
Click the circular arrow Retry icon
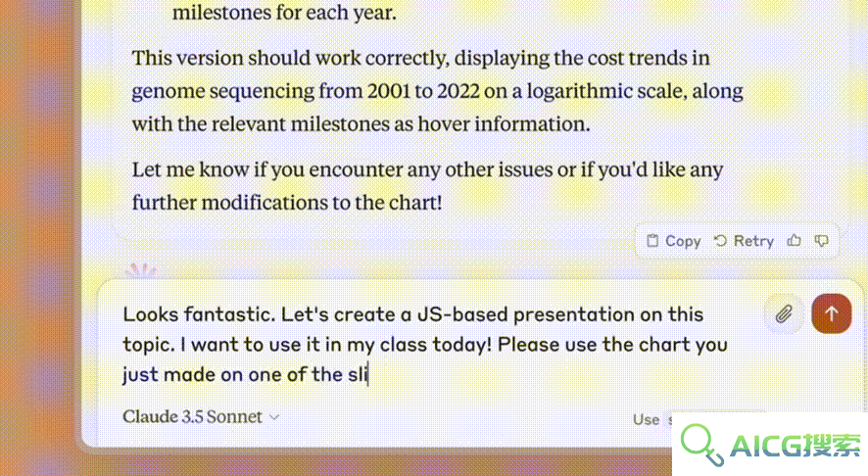[720, 241]
